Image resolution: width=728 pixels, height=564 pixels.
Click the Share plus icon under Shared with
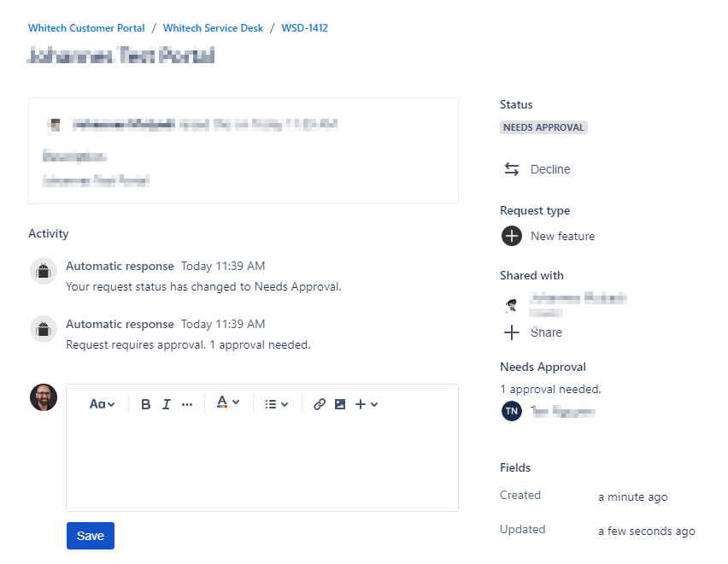point(511,332)
